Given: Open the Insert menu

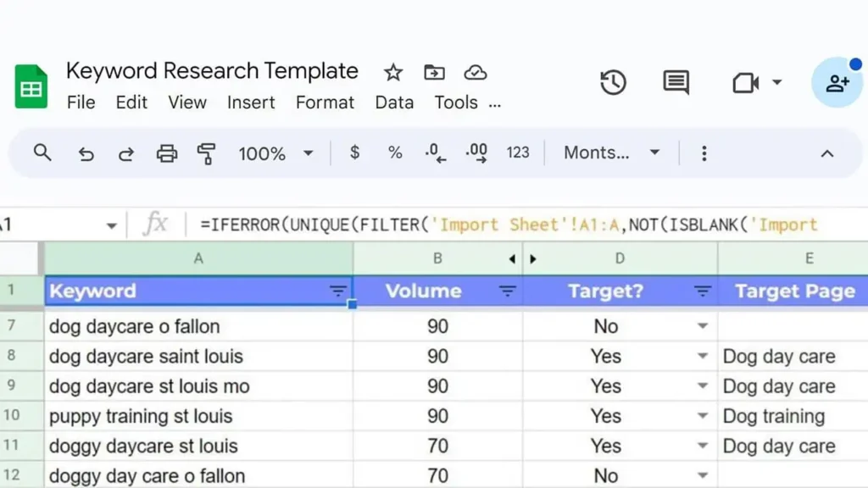Looking at the screenshot, I should click(251, 103).
